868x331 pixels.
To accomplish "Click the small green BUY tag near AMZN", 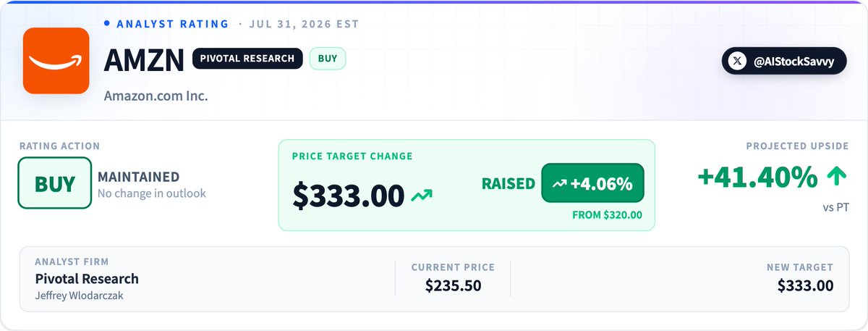I will click(x=328, y=59).
